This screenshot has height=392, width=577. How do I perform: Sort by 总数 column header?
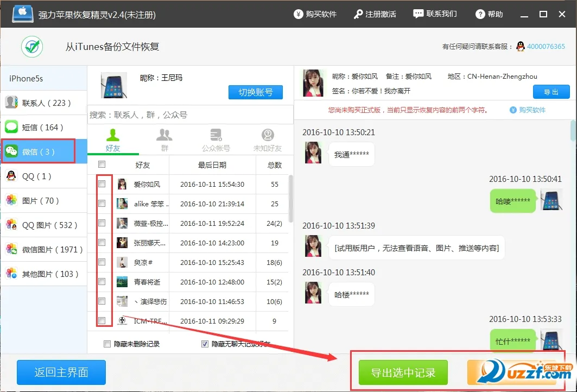(274, 165)
